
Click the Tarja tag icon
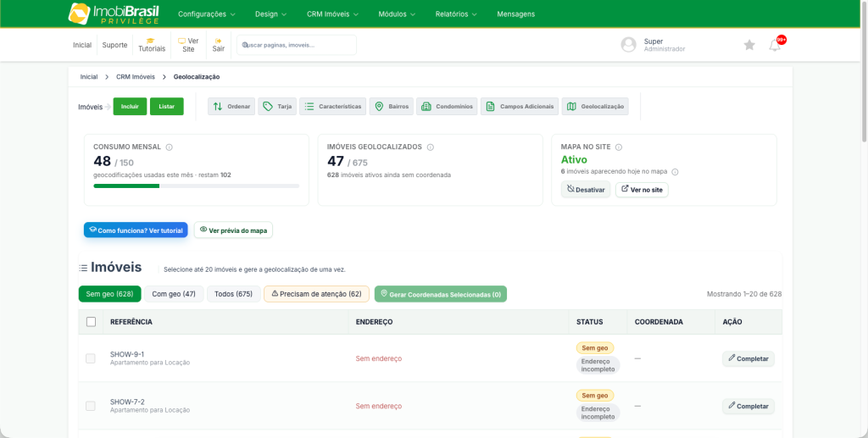[268, 106]
